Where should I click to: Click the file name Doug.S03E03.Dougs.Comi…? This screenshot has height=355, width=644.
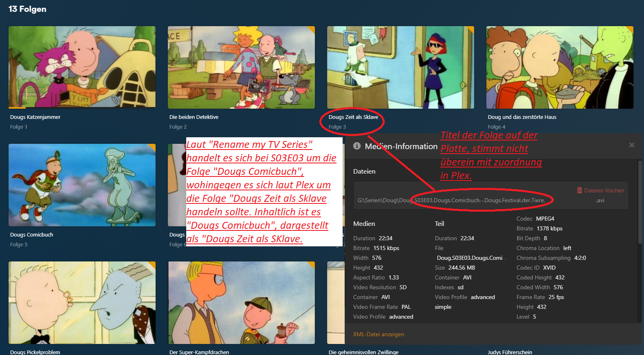[x=471, y=258]
